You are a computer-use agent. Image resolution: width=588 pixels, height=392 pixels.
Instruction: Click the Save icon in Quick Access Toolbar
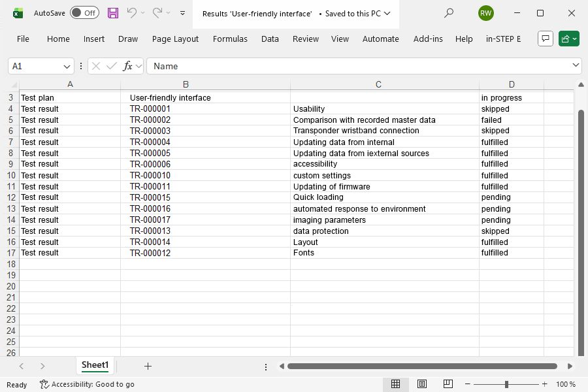pyautogui.click(x=112, y=12)
